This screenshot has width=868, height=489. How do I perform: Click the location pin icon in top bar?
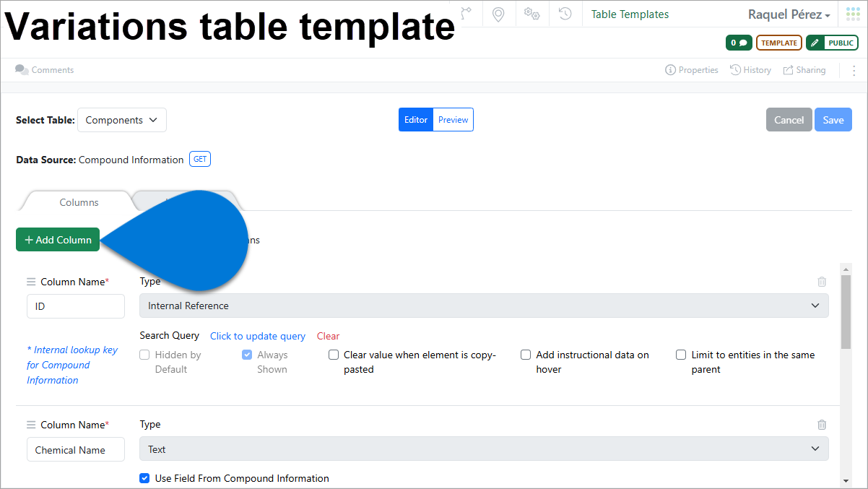click(x=498, y=14)
